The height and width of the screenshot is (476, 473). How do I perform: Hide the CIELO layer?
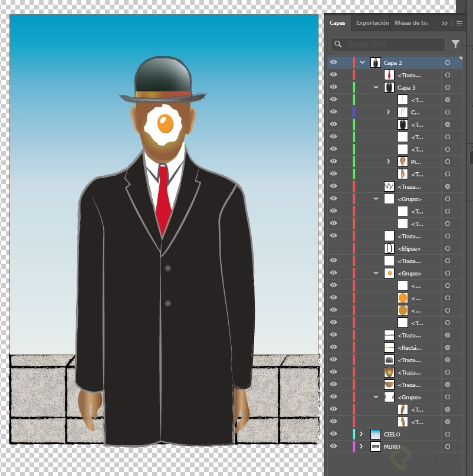tap(334, 434)
